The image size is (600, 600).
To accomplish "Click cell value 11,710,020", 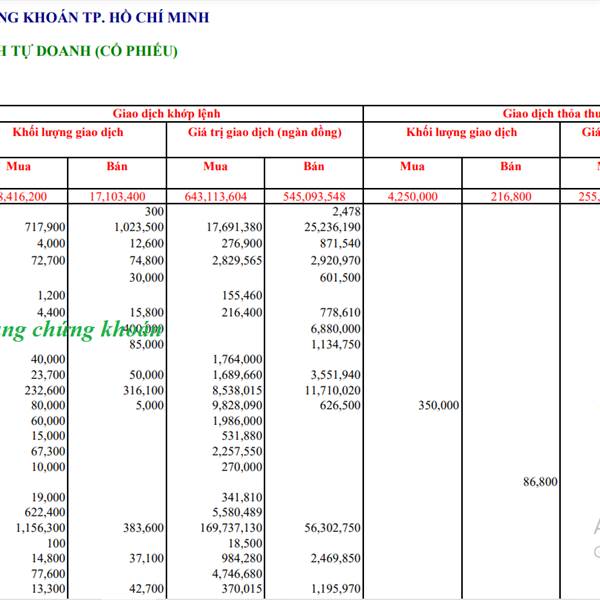I will (x=333, y=390).
